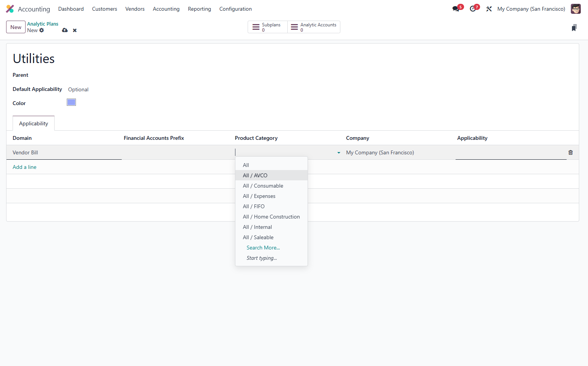Open the activities clock icon
588x366 pixels.
click(x=473, y=9)
